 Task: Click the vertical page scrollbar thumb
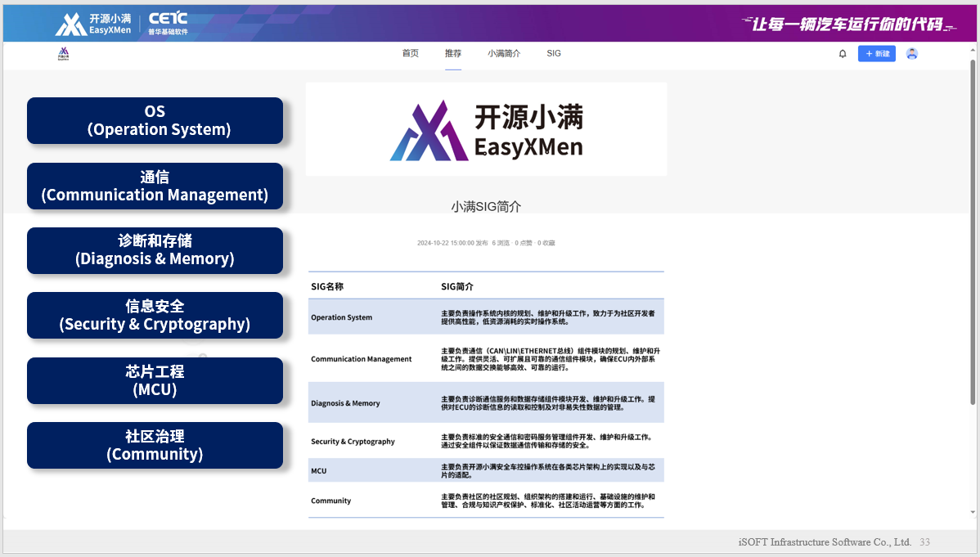click(x=973, y=231)
